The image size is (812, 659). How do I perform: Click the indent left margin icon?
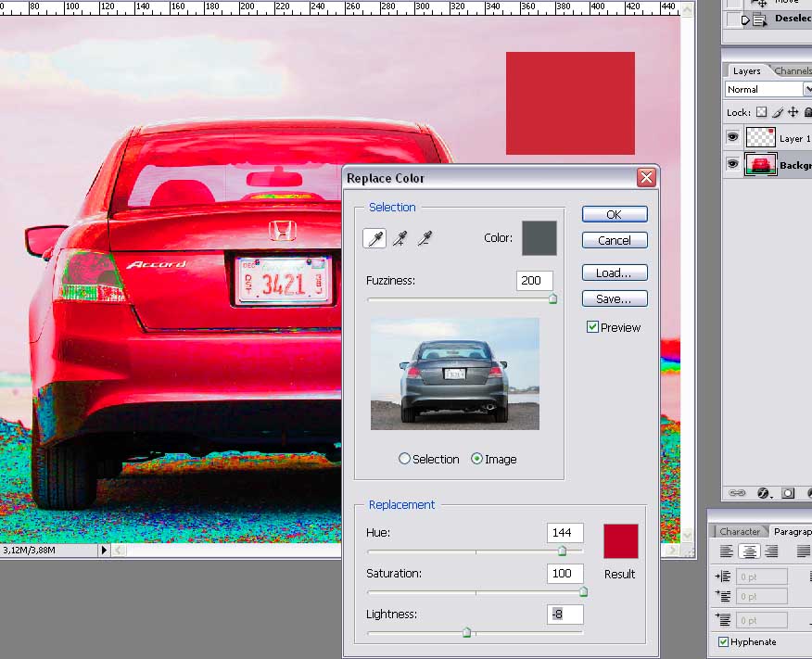pos(722,577)
